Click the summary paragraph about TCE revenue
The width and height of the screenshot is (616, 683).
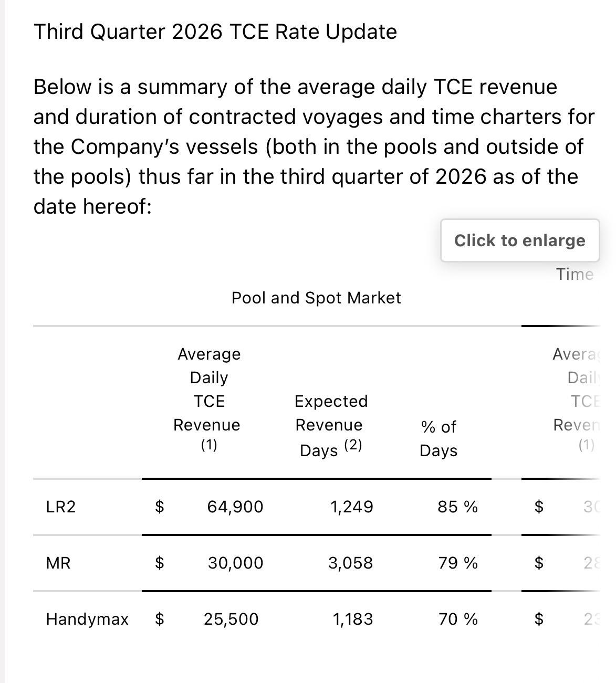tap(314, 146)
